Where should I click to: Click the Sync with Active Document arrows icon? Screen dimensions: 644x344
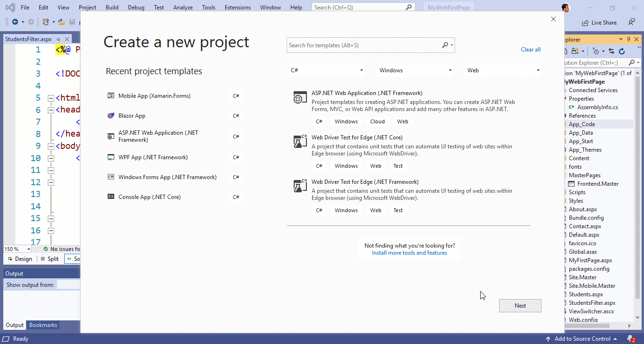coord(611,51)
